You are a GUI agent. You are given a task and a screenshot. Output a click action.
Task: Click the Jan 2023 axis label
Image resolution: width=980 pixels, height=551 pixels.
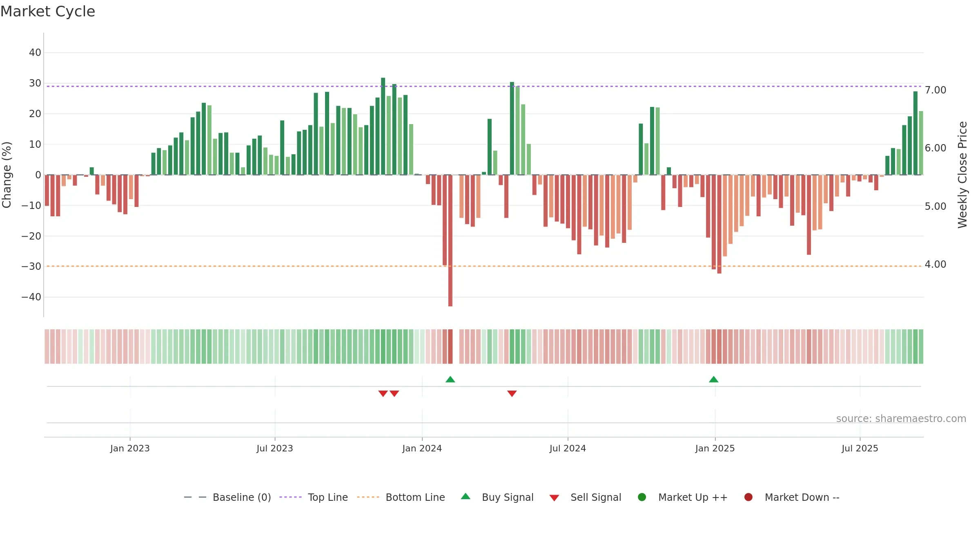tap(130, 448)
